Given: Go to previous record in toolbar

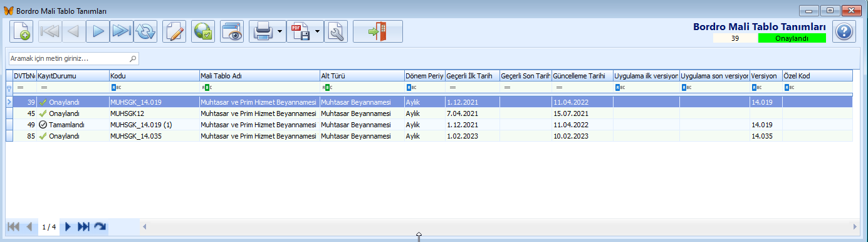Looking at the screenshot, I should click(73, 31).
